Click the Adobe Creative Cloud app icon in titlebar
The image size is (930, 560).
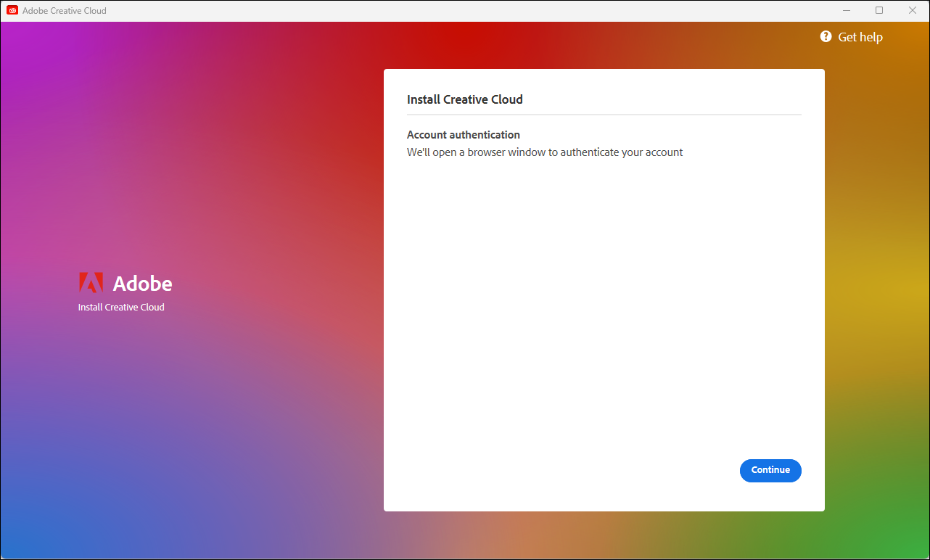click(x=12, y=10)
